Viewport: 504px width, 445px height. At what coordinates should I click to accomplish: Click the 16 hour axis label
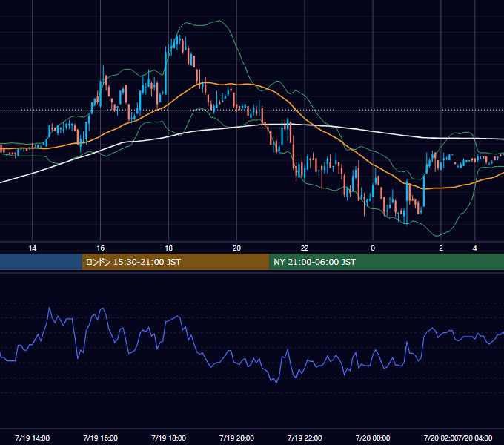pos(101,248)
